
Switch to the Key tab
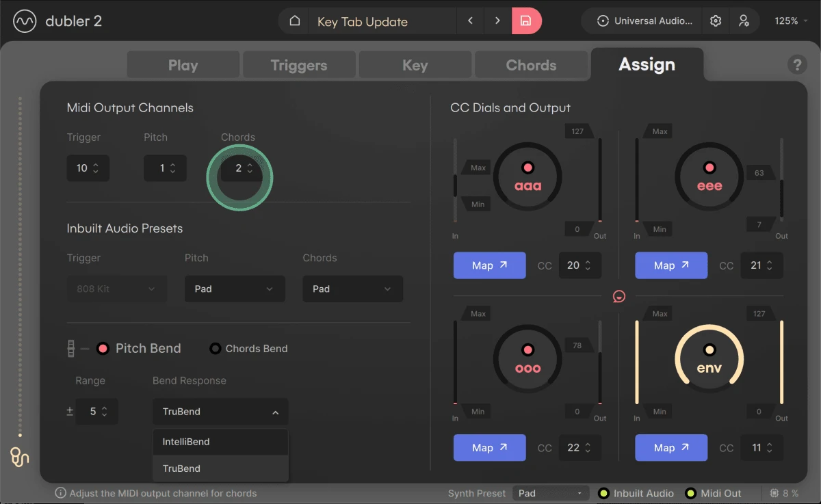[415, 66]
